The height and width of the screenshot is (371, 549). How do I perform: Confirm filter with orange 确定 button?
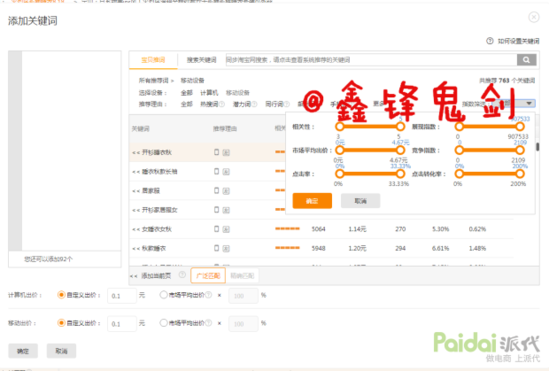click(312, 201)
